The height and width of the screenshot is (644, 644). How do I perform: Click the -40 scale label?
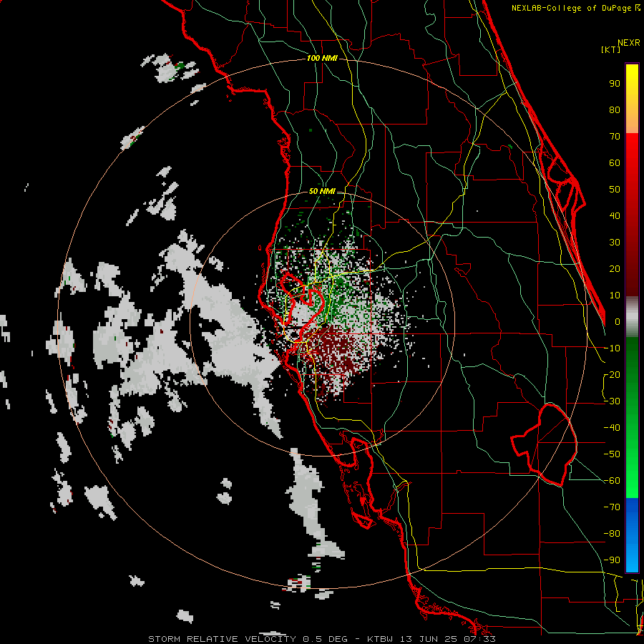tap(612, 428)
